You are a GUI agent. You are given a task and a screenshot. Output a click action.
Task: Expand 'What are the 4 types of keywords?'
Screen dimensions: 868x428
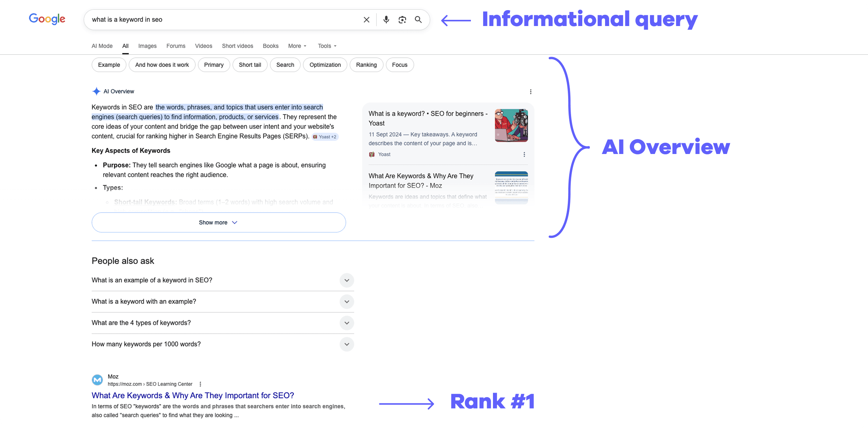tap(223, 323)
